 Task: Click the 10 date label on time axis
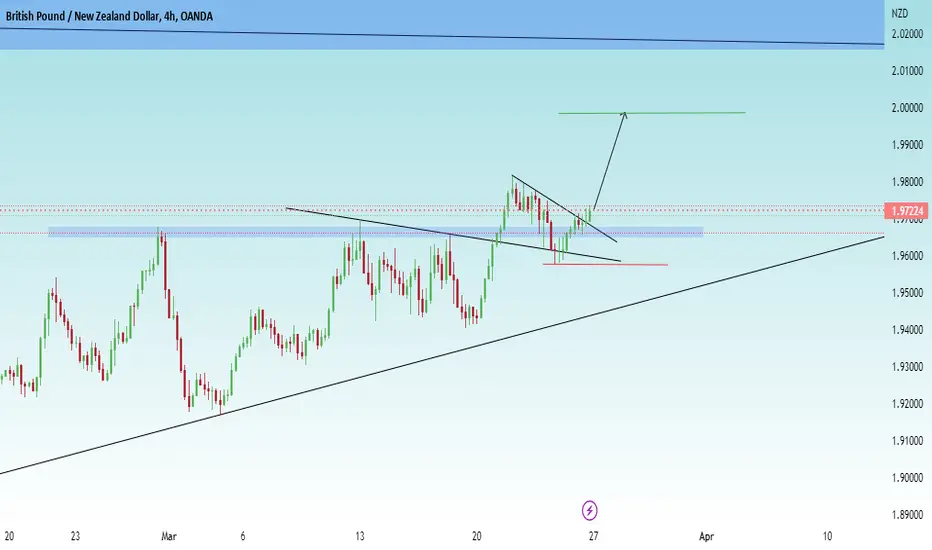tap(827, 536)
